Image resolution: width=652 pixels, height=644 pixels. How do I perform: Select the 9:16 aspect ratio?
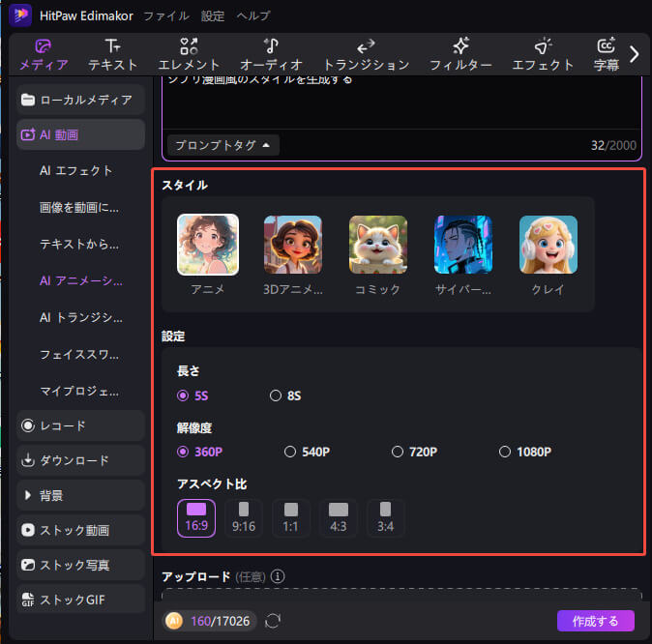point(244,517)
